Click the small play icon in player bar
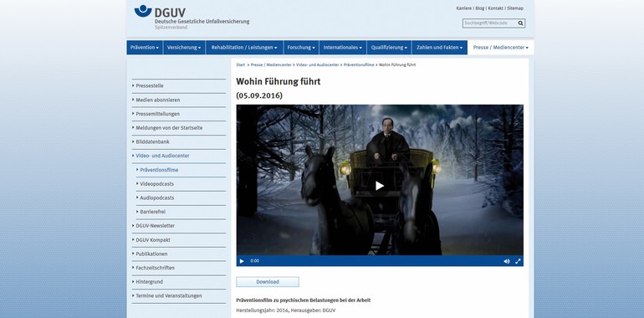Viewport: 644px width, 318px height. [242, 261]
